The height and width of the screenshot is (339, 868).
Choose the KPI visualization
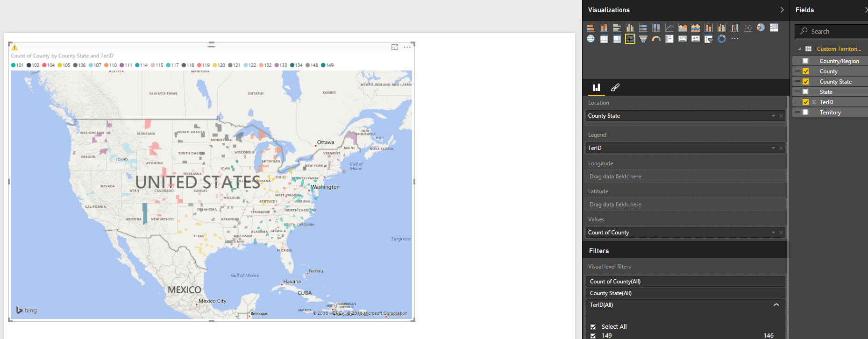pyautogui.click(x=696, y=39)
